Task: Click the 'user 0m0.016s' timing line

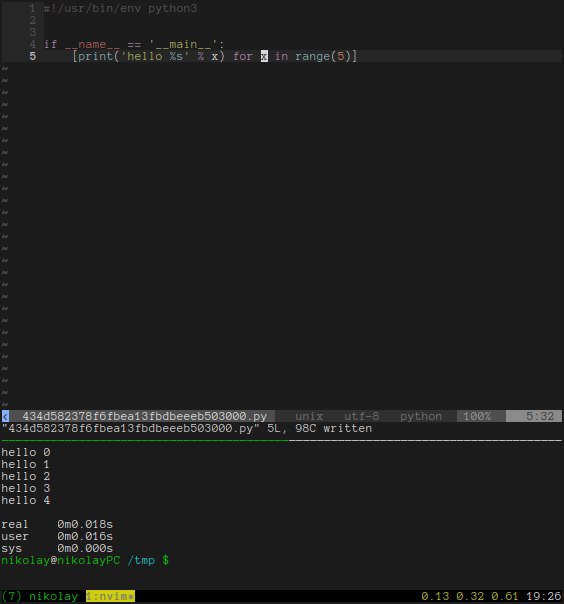Action: pyautogui.click(x=57, y=536)
